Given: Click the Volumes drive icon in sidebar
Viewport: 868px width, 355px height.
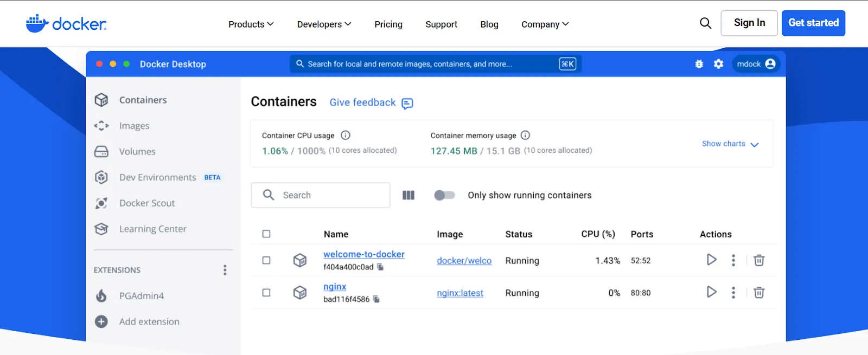Looking at the screenshot, I should pyautogui.click(x=101, y=151).
